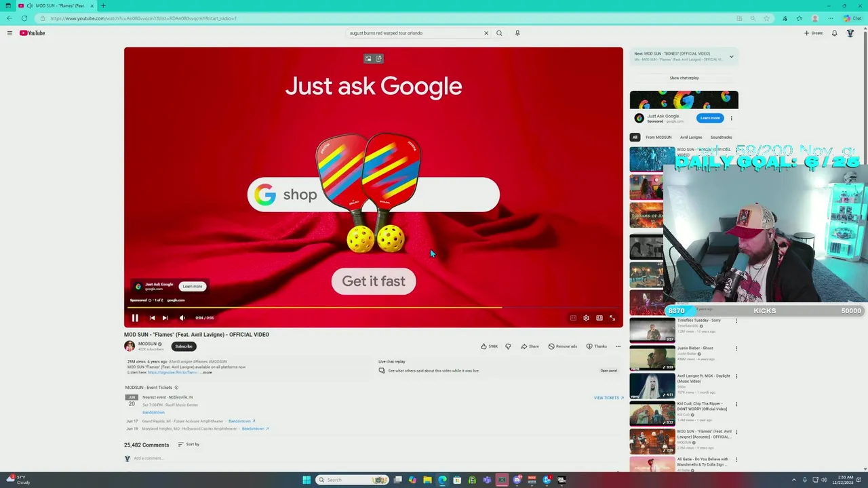Image resolution: width=868 pixels, height=488 pixels.
Task: Open options for Avril Lavigne Daylight video
Action: coord(736,377)
